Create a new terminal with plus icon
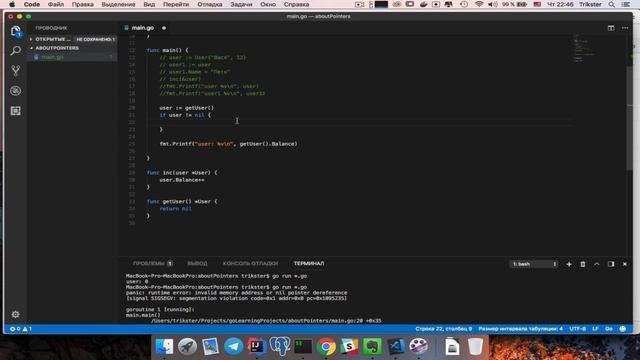 [x=569, y=264]
